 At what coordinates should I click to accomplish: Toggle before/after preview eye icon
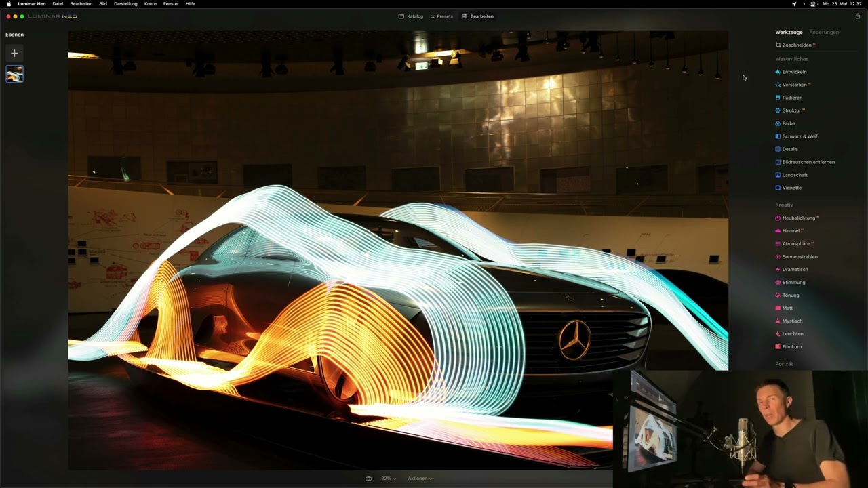click(368, 479)
